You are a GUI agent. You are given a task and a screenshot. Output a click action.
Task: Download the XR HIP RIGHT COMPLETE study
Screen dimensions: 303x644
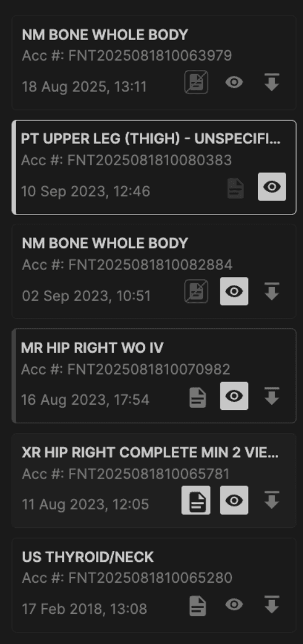[x=271, y=500]
